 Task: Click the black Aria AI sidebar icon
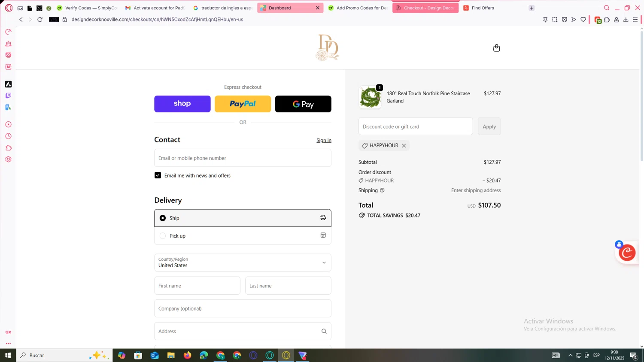8,84
